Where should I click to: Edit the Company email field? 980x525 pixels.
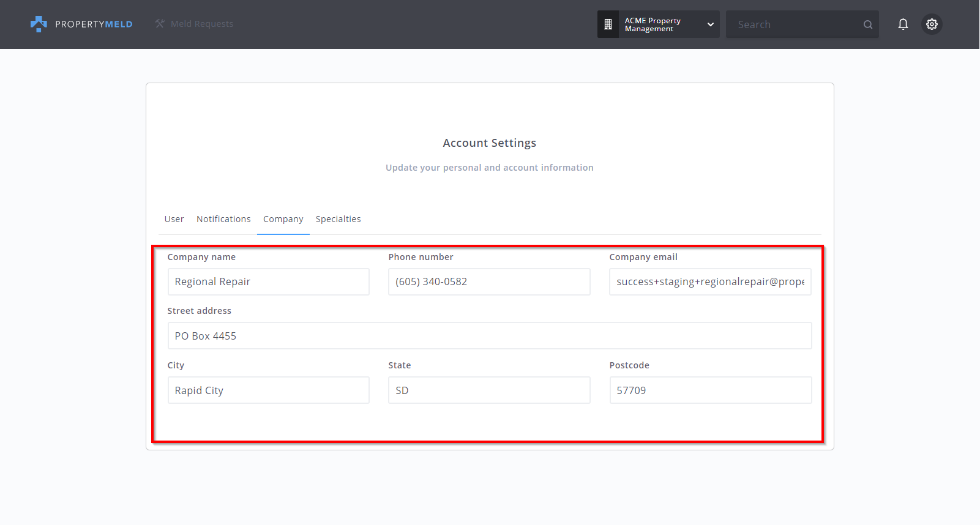710,281
